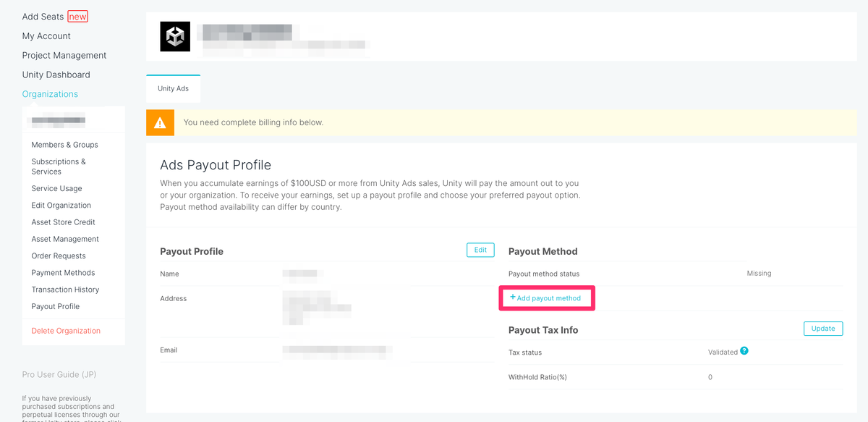The image size is (868, 422).
Task: Click the new badge beside Add Seats
Action: tap(77, 17)
